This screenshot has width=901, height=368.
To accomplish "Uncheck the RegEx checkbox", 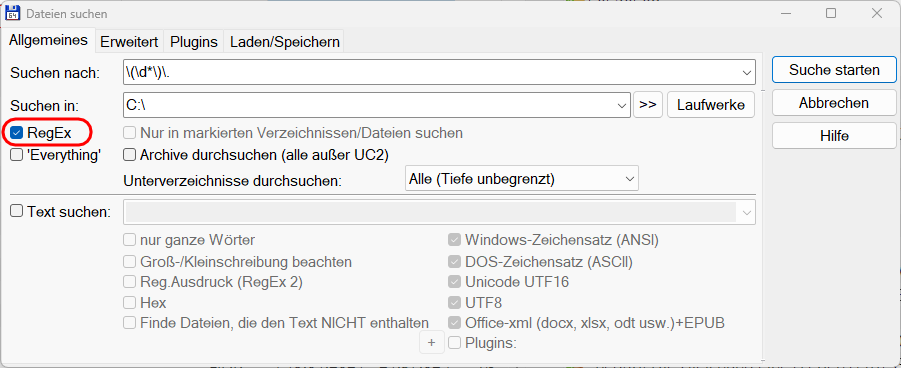I will pyautogui.click(x=17, y=133).
